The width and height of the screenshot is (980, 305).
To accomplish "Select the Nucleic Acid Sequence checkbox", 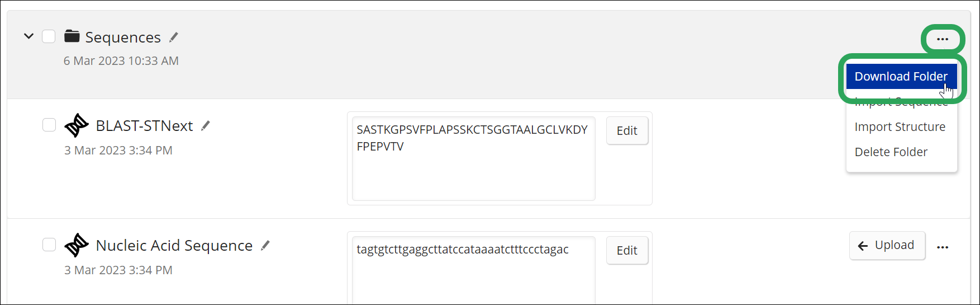I will 49,245.
